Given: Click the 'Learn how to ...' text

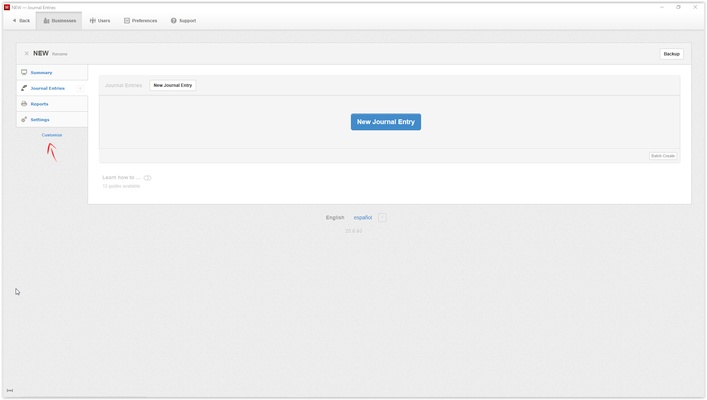Looking at the screenshot, I should [x=121, y=177].
